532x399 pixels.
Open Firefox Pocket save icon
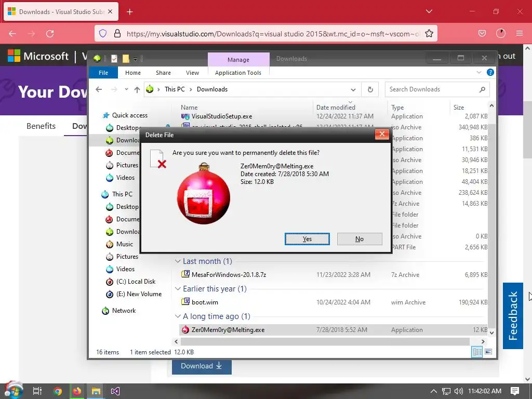click(x=482, y=33)
